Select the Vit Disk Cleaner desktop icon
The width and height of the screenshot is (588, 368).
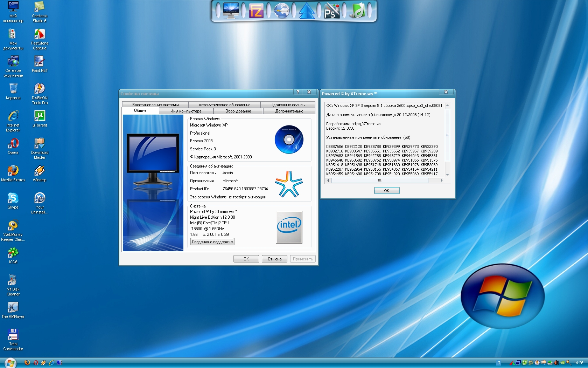[x=13, y=285]
